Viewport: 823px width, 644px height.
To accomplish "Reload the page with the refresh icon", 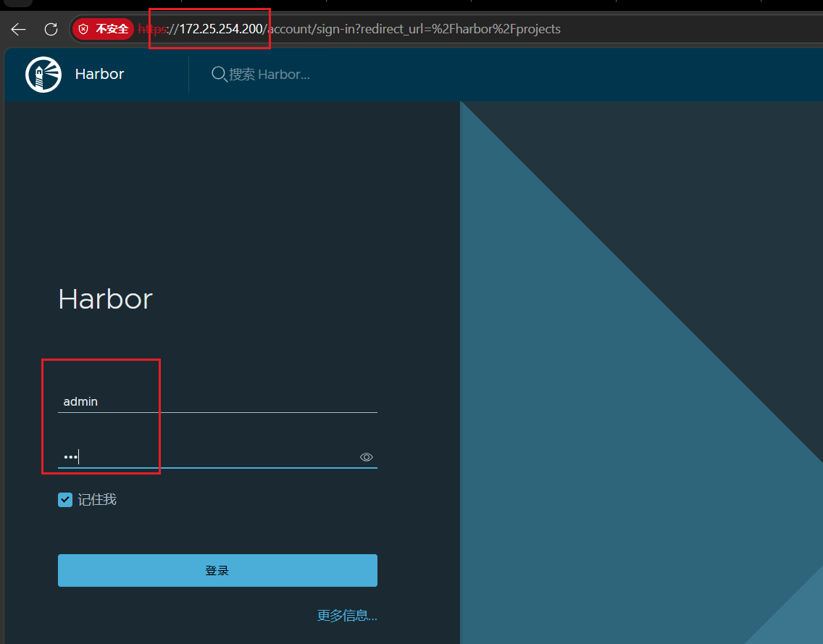I will pos(51,30).
